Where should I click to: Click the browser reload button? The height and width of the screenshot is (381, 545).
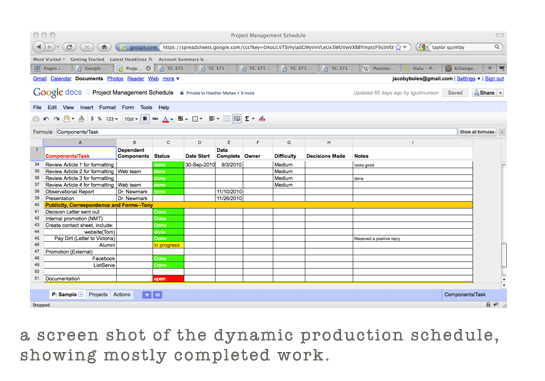[70, 47]
